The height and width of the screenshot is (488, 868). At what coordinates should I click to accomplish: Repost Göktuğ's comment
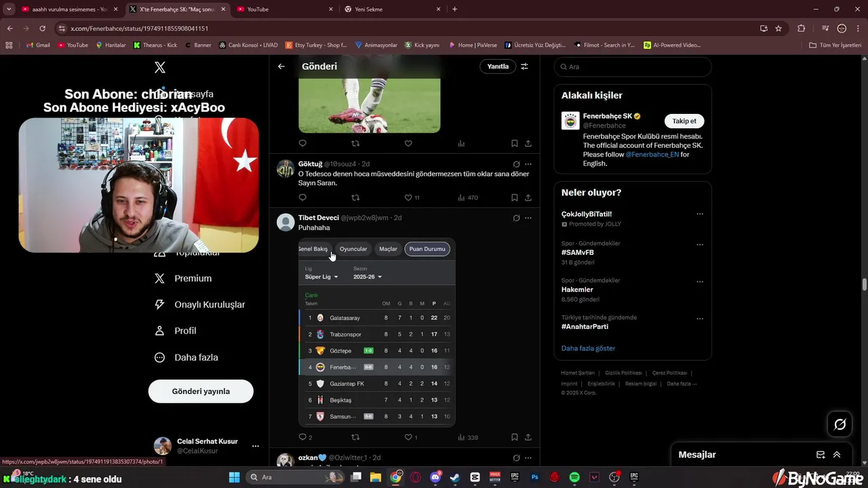pos(355,198)
